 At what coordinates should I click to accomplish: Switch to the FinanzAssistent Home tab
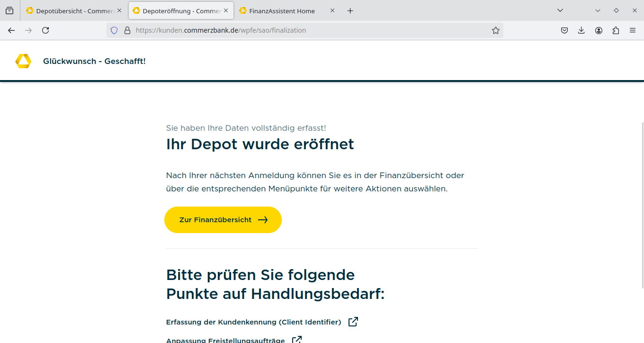click(282, 11)
